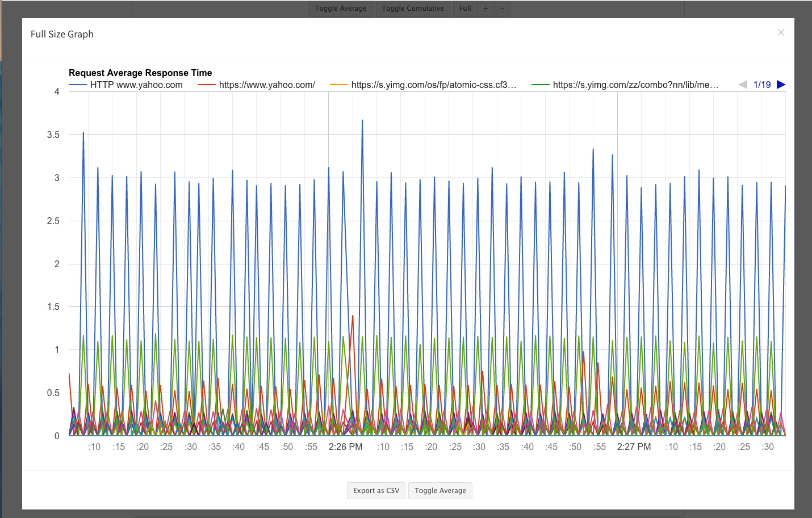Screen dimensions: 812x518
Task: Click Toggle Average button below graph
Action: [440, 491]
